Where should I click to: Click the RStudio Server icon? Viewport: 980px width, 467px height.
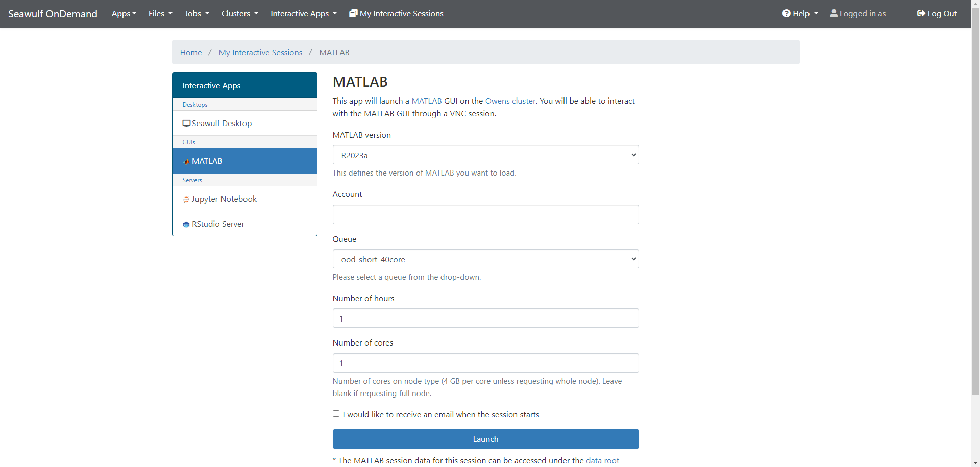[x=186, y=225]
